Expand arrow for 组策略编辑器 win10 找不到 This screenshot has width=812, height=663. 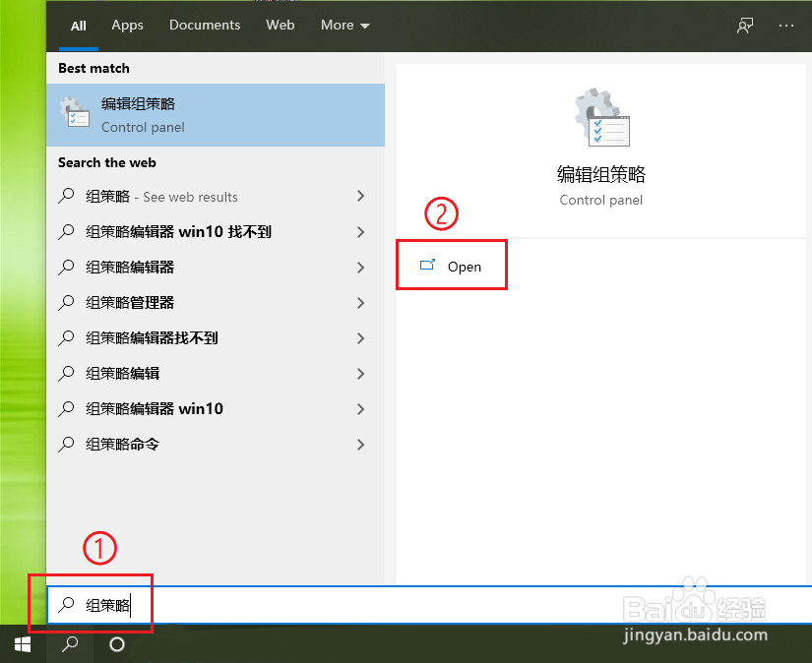[x=361, y=232]
